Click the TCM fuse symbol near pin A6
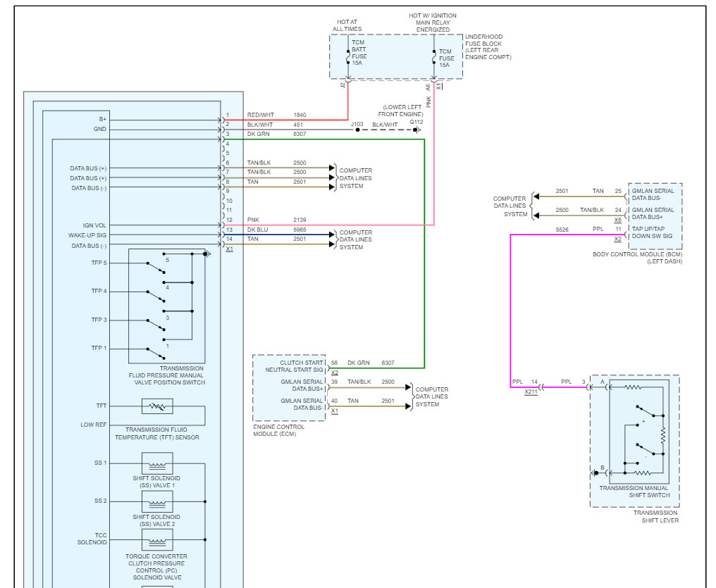This screenshot has width=716, height=588. click(x=434, y=58)
